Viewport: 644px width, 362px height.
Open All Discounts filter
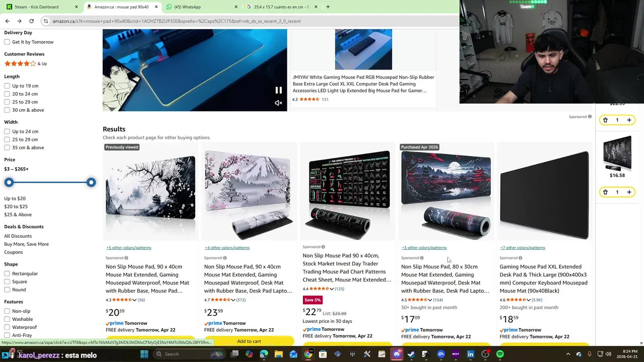click(x=18, y=236)
